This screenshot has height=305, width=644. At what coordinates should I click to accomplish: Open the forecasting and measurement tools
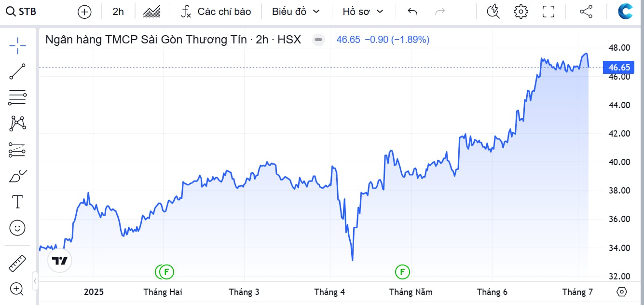point(18,150)
